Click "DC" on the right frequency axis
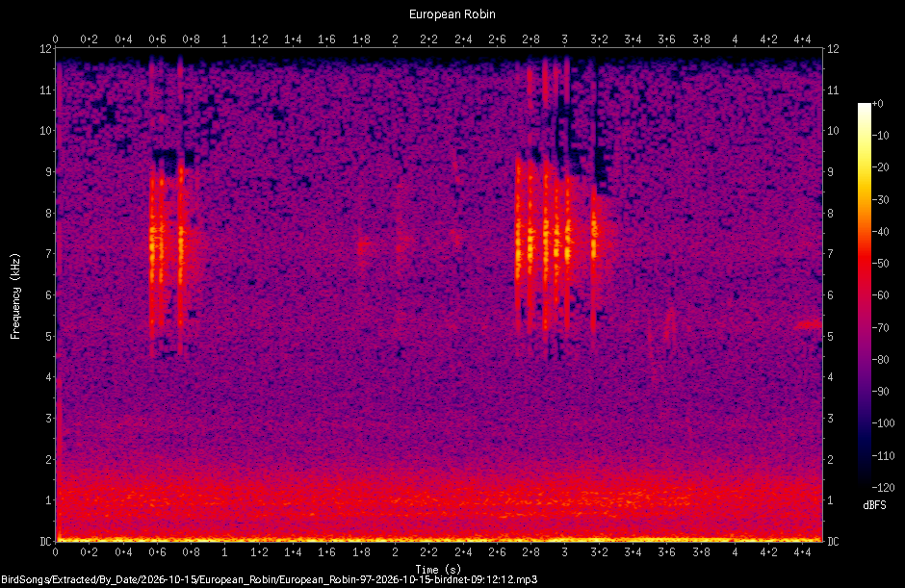905x588 pixels. pos(833,541)
